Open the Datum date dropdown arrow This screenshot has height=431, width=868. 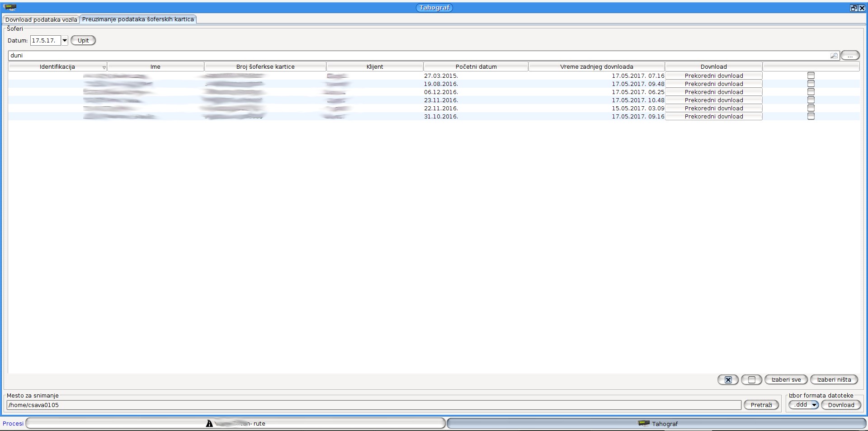click(x=65, y=41)
